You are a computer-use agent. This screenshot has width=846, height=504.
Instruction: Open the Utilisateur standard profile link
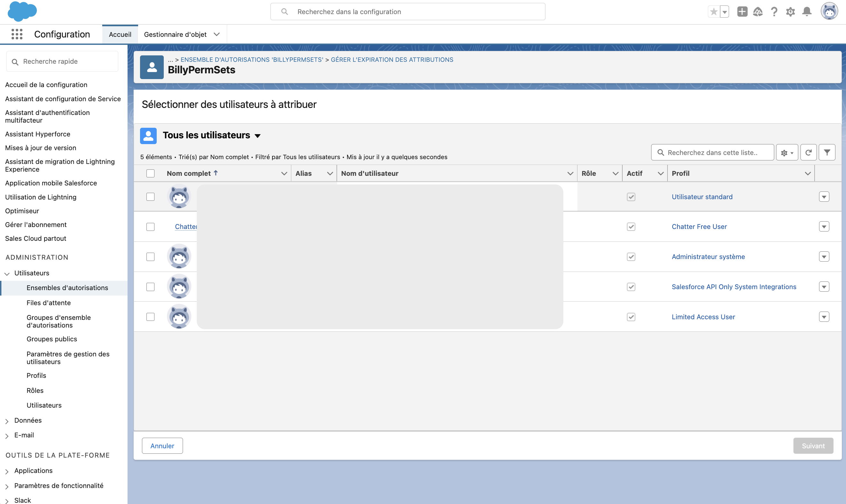702,197
